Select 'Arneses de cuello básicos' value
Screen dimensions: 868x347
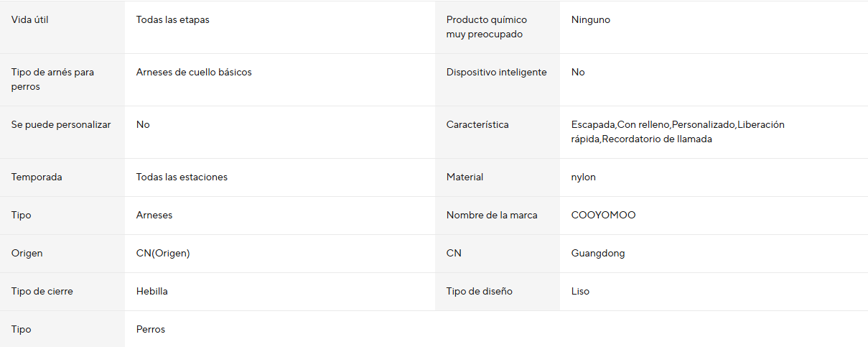click(x=194, y=73)
